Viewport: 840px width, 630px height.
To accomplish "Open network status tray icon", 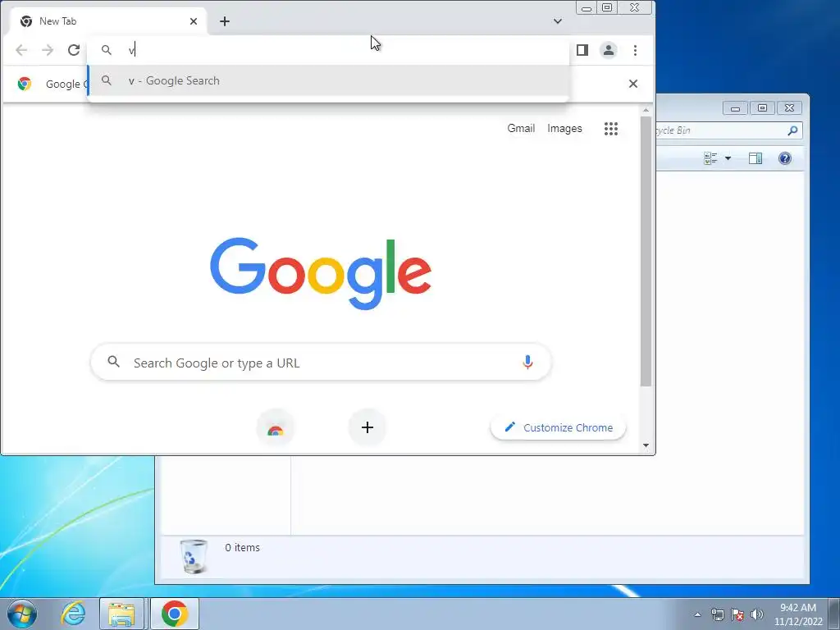I will (717, 614).
